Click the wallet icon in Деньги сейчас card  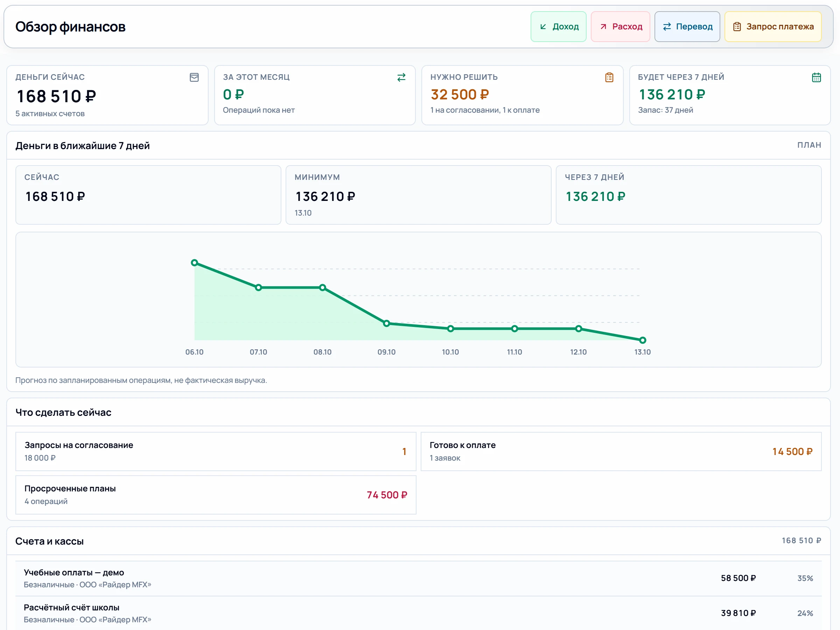click(194, 77)
